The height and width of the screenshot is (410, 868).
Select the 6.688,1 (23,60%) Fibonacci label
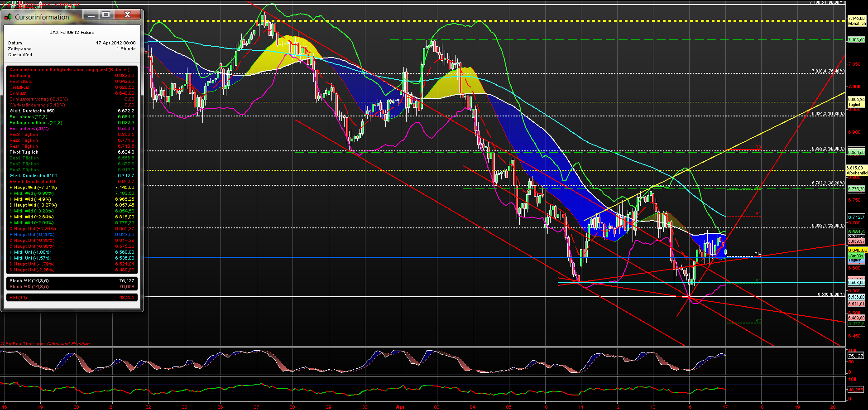[x=828, y=226]
